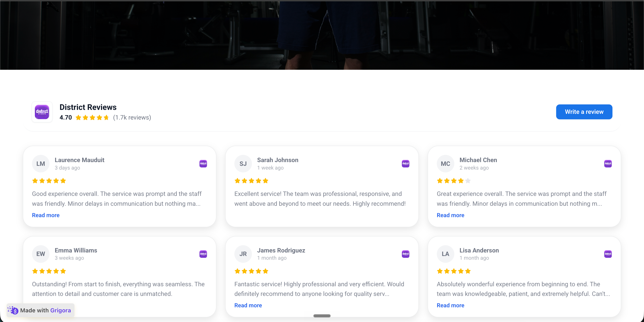Click the '3 days ago' timestamp
Screen dimensions: 644x322
[x=67, y=168]
